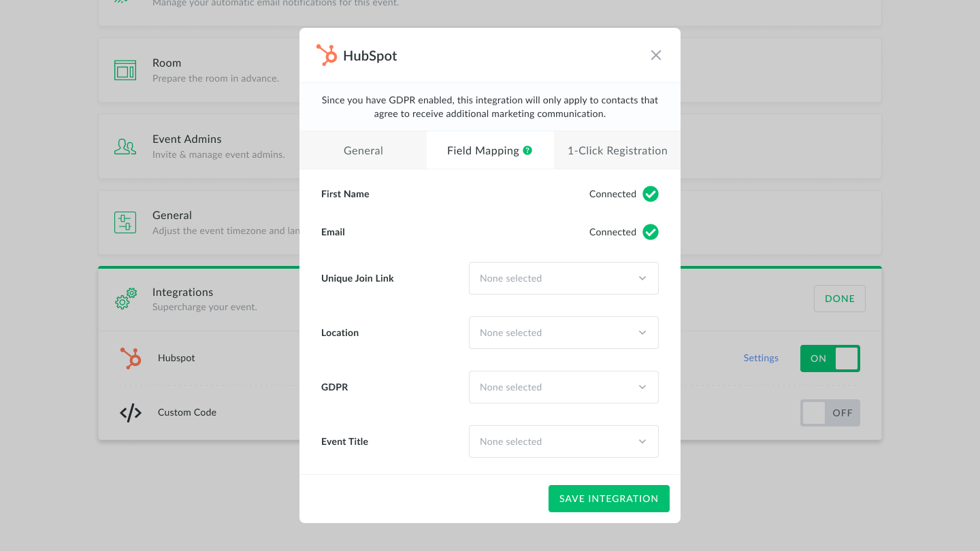This screenshot has height=551, width=980.
Task: Click the First Name connected checkmark icon
Action: (651, 194)
